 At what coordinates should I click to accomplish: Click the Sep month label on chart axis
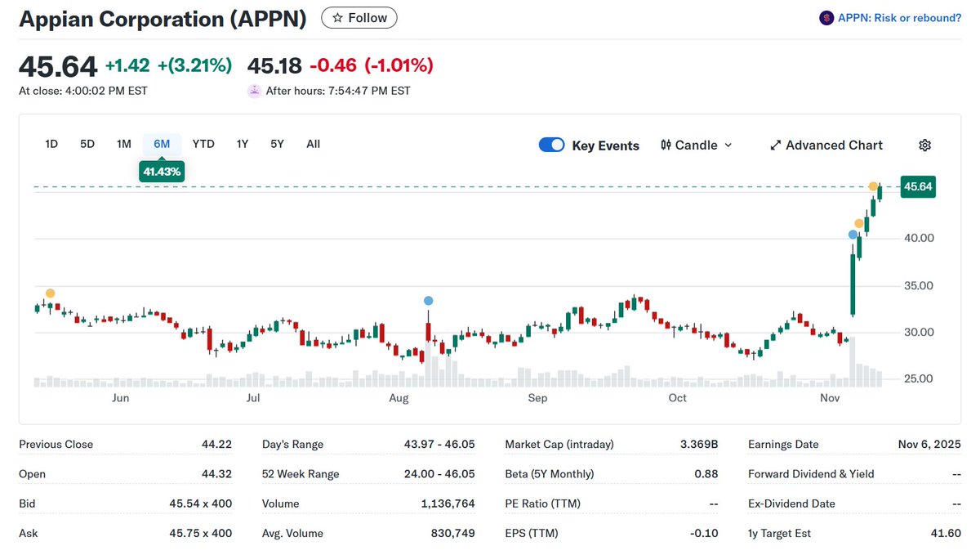pyautogui.click(x=537, y=398)
